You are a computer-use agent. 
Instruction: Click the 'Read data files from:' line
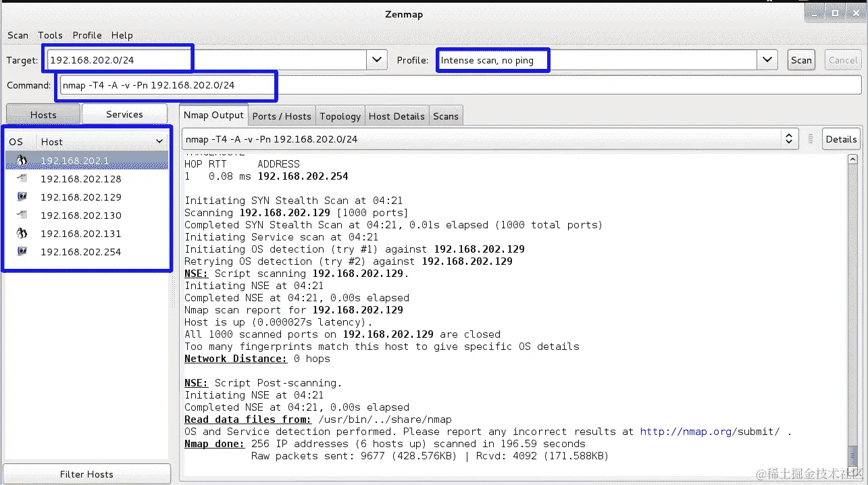[x=318, y=419]
